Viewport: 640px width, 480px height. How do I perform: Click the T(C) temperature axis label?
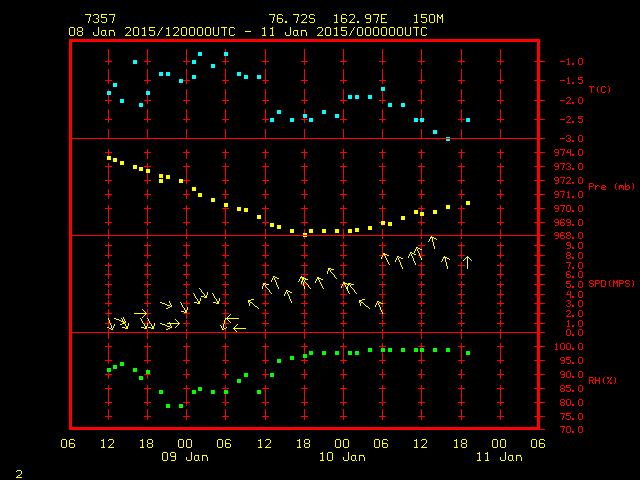(599, 89)
